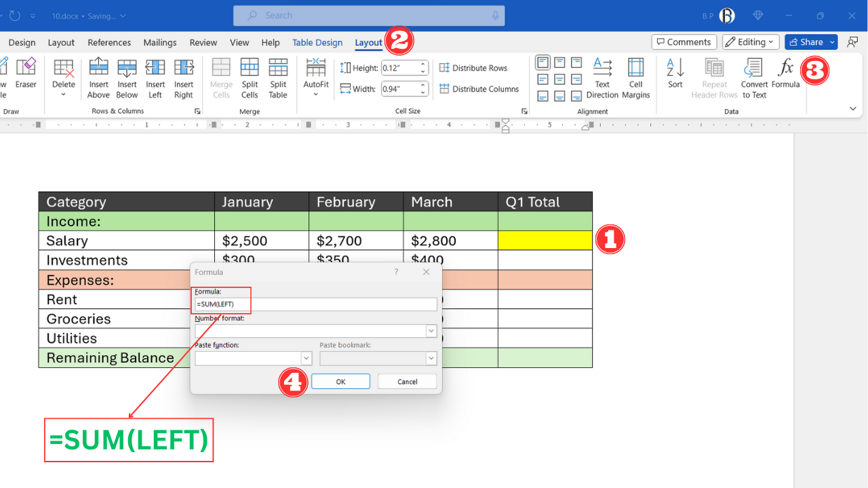Insert a column to the right
868x488 pixels.
tap(184, 77)
